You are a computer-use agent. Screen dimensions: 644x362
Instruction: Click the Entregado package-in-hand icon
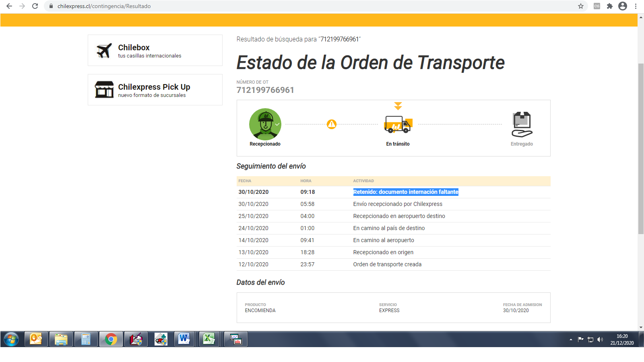(x=522, y=125)
